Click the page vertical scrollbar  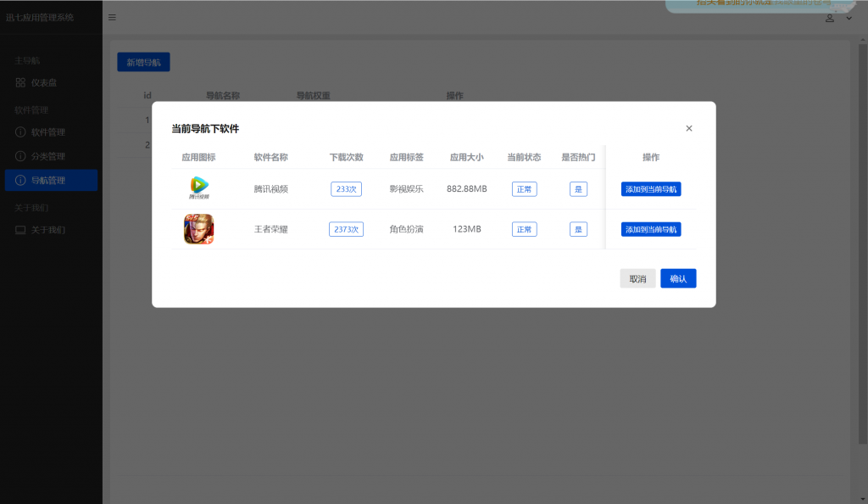tap(862, 244)
